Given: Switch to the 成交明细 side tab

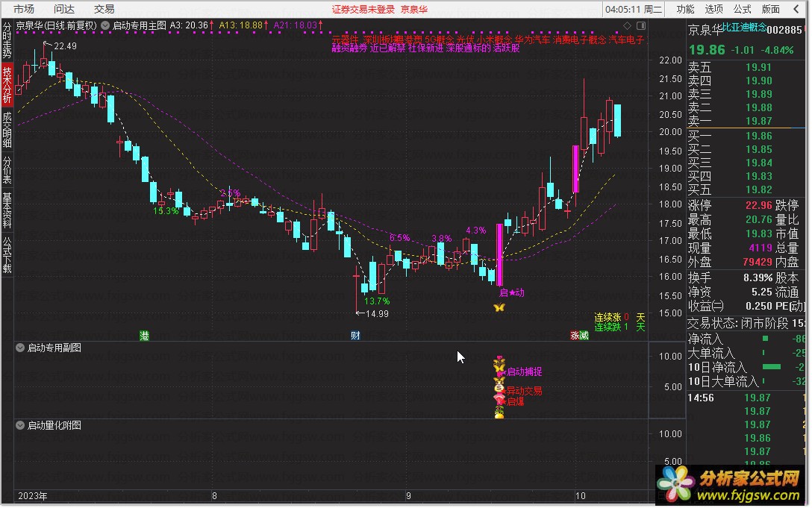Looking at the screenshot, I should point(7,131).
